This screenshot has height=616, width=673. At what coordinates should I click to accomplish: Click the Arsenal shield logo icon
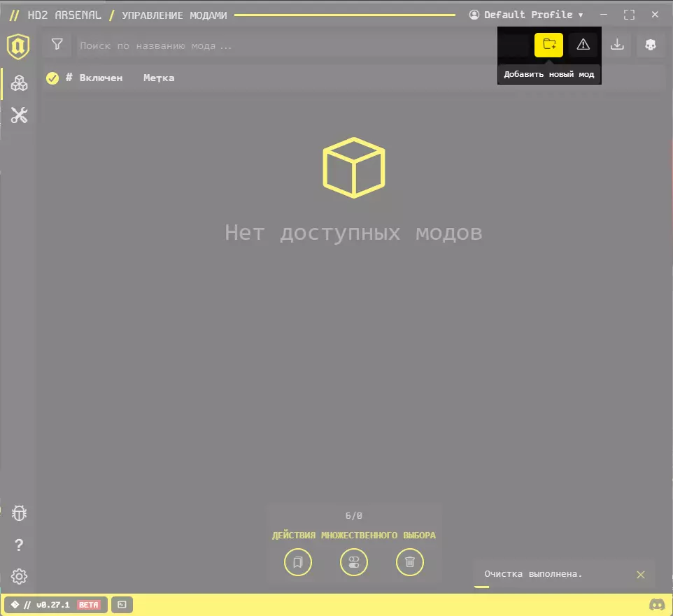point(18,46)
